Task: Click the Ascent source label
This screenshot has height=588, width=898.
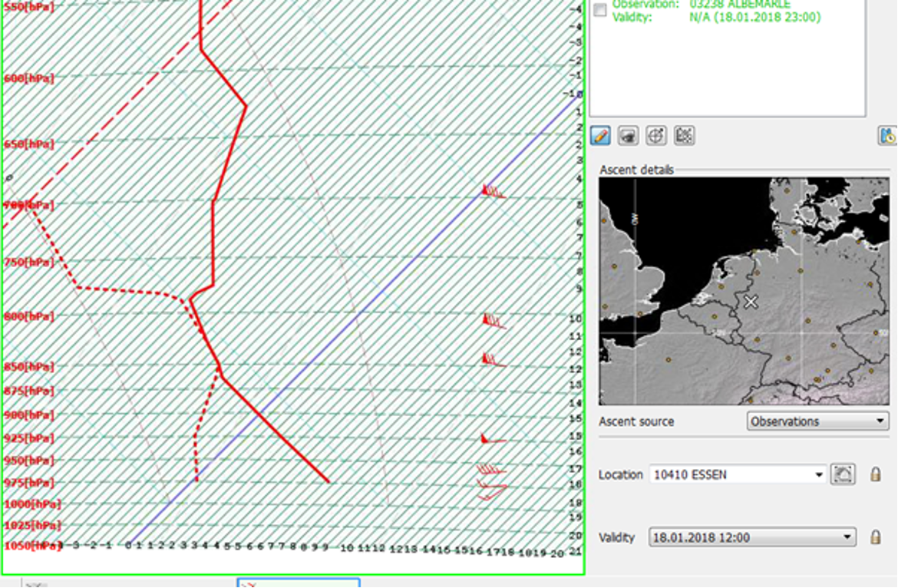Action: click(636, 421)
